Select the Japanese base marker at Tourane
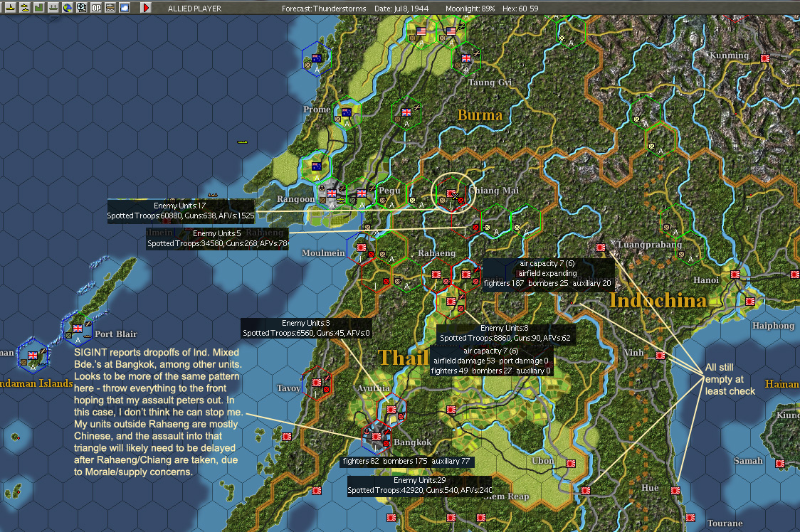The image size is (800, 532). (x=690, y=518)
